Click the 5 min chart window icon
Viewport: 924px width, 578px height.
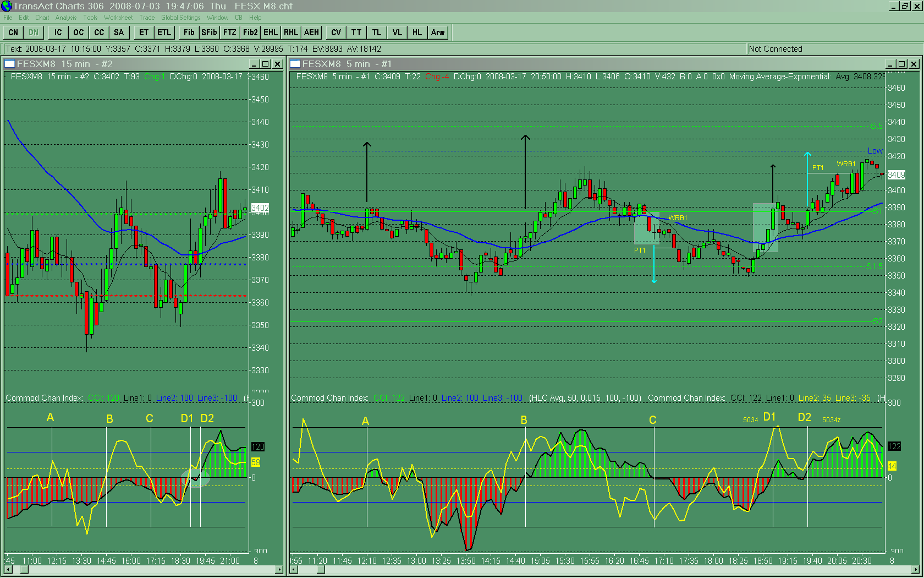coord(295,64)
